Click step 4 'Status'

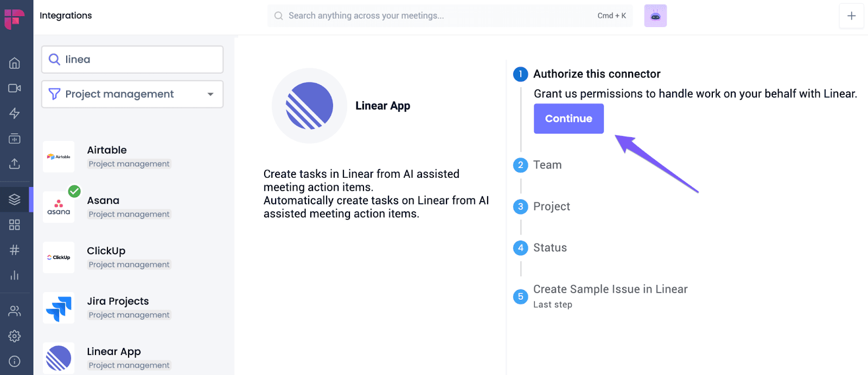[550, 248]
